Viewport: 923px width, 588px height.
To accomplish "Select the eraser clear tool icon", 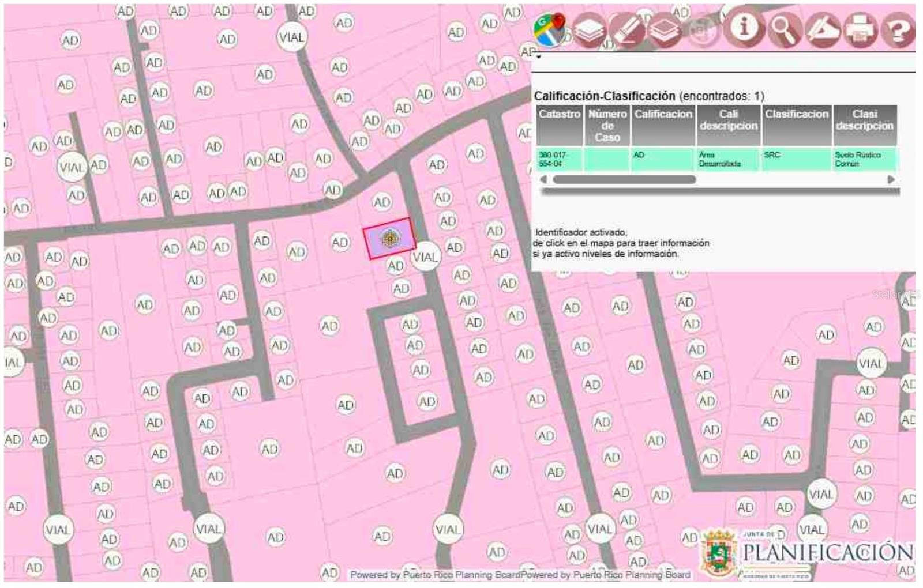I will [x=626, y=29].
